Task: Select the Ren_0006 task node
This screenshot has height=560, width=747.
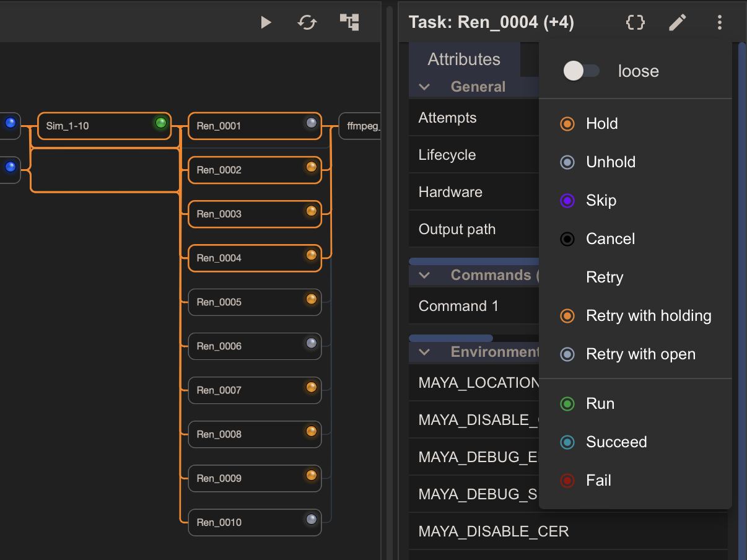Action: point(255,346)
